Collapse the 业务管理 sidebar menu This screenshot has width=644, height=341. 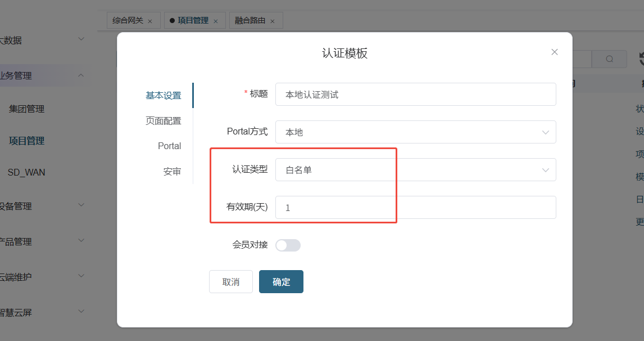click(x=81, y=75)
